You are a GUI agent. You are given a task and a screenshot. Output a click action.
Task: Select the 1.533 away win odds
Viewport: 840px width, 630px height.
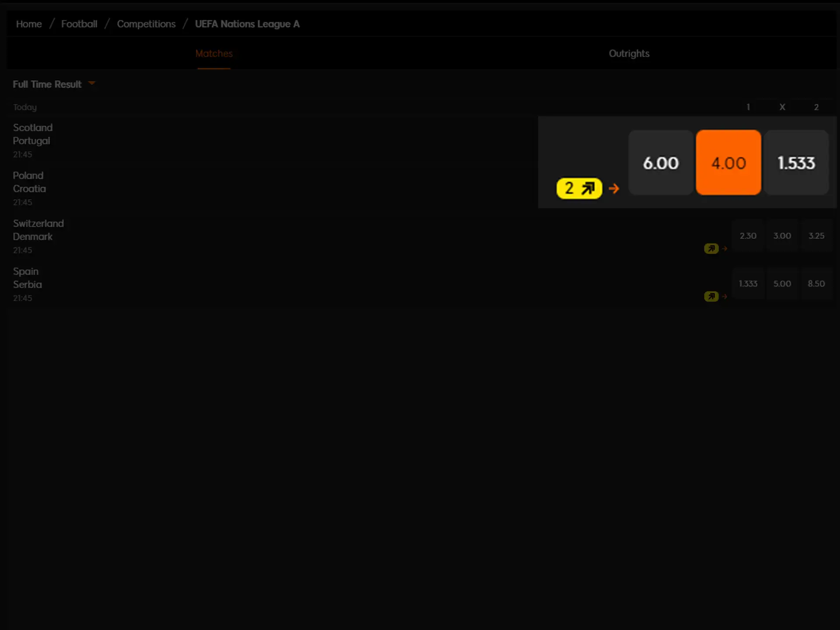click(x=796, y=162)
